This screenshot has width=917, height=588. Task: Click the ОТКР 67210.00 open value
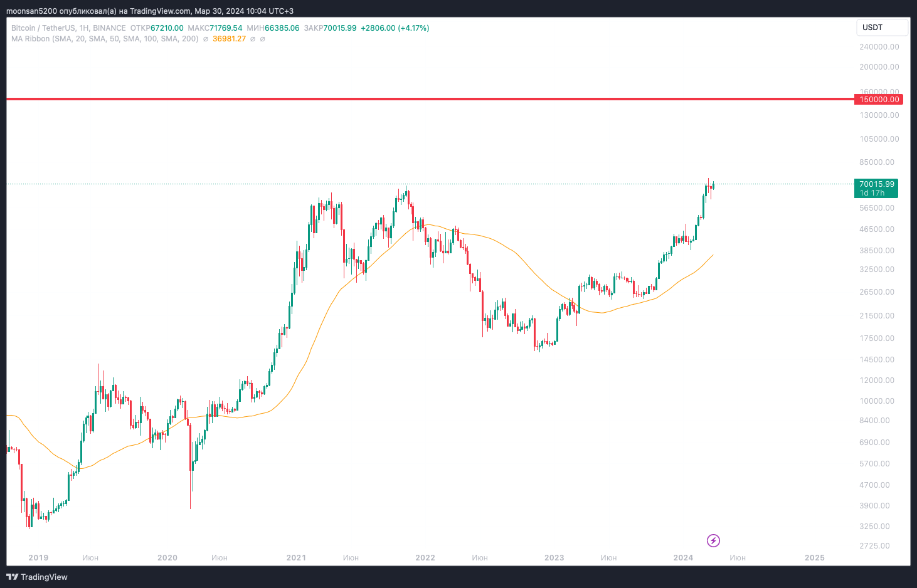pyautogui.click(x=157, y=28)
